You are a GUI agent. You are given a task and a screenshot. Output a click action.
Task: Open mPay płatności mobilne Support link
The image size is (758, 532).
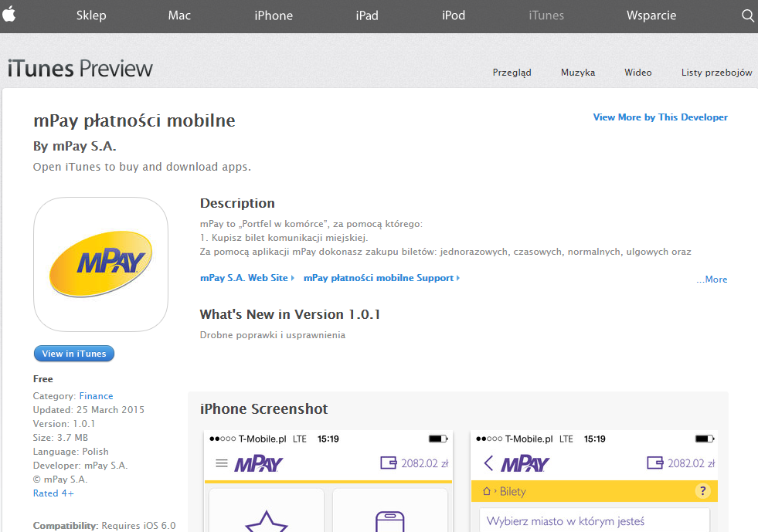pyautogui.click(x=382, y=278)
